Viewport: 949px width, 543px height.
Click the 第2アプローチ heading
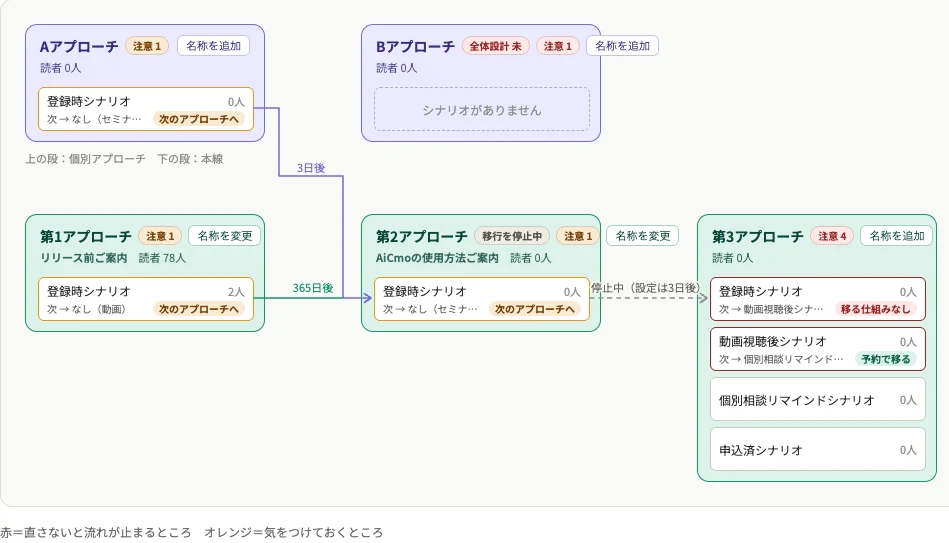coord(422,237)
